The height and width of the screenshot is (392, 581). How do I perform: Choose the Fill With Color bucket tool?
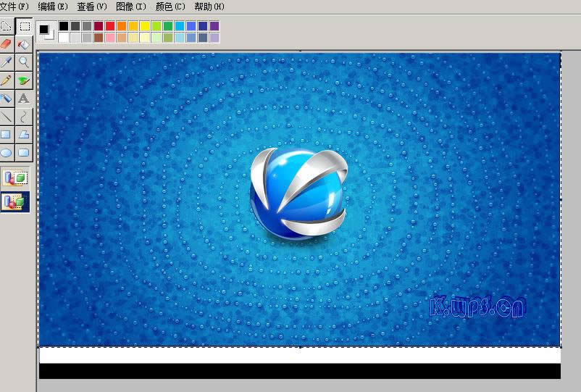click(24, 44)
